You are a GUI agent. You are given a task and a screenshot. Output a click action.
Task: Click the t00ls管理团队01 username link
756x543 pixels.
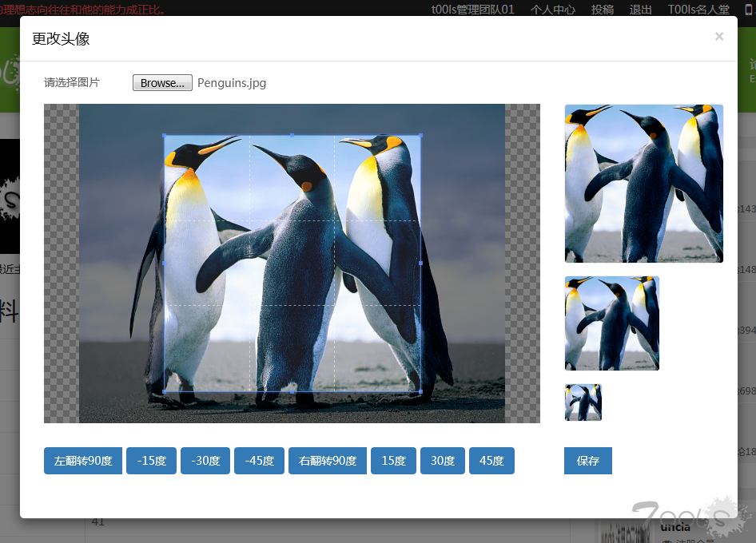click(473, 10)
